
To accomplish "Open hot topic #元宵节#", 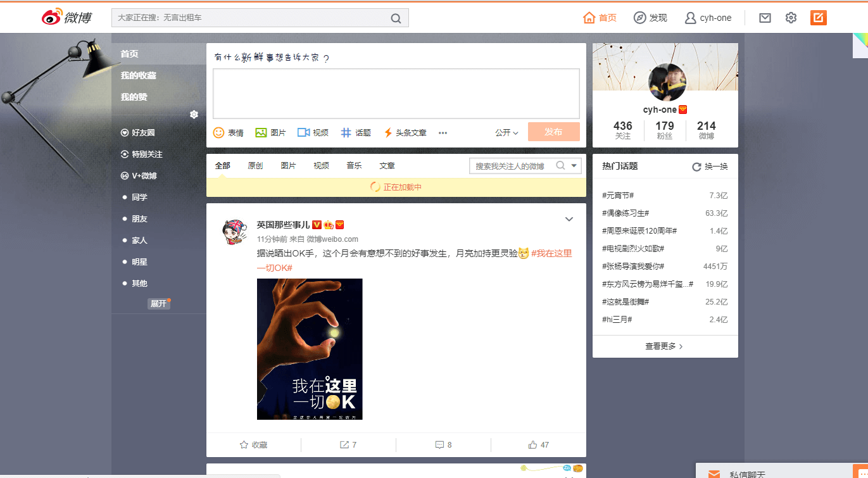I will point(618,196).
